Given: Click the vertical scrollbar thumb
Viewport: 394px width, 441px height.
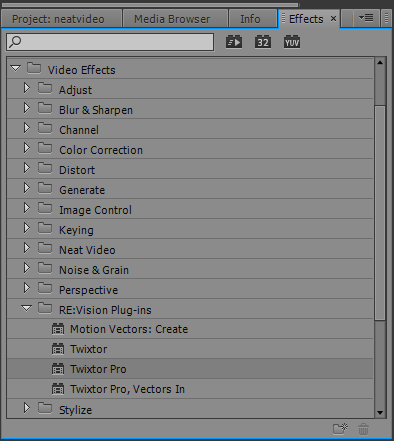Looking at the screenshot, I should coord(380,213).
